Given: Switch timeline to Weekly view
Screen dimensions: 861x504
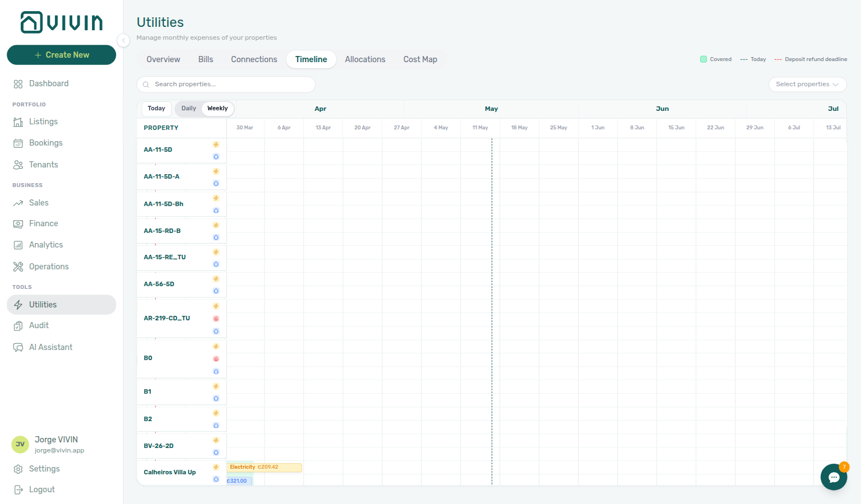Looking at the screenshot, I should click(217, 109).
